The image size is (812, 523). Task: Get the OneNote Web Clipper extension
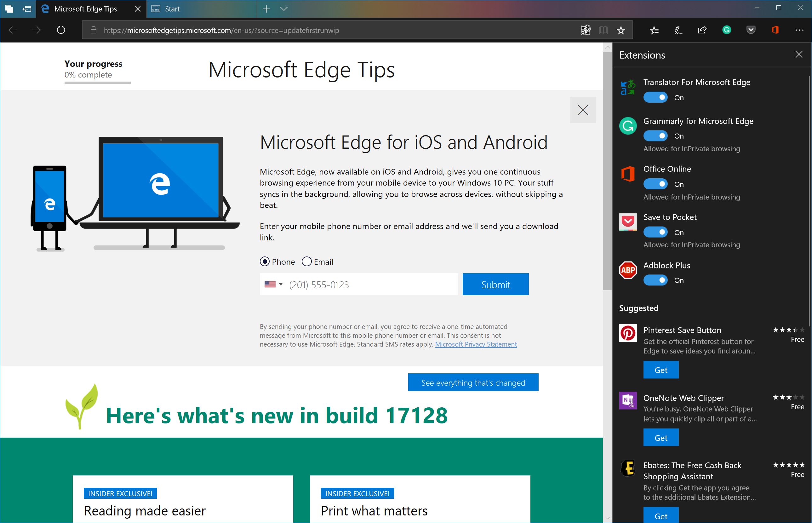click(660, 437)
